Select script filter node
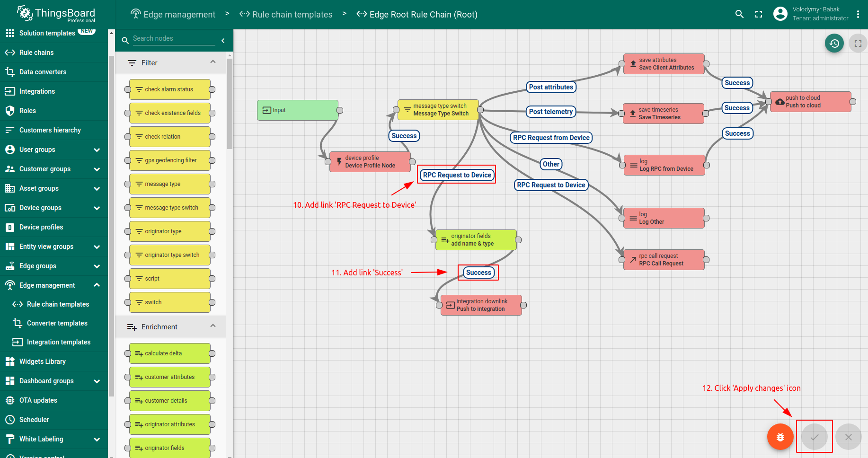 [169, 279]
